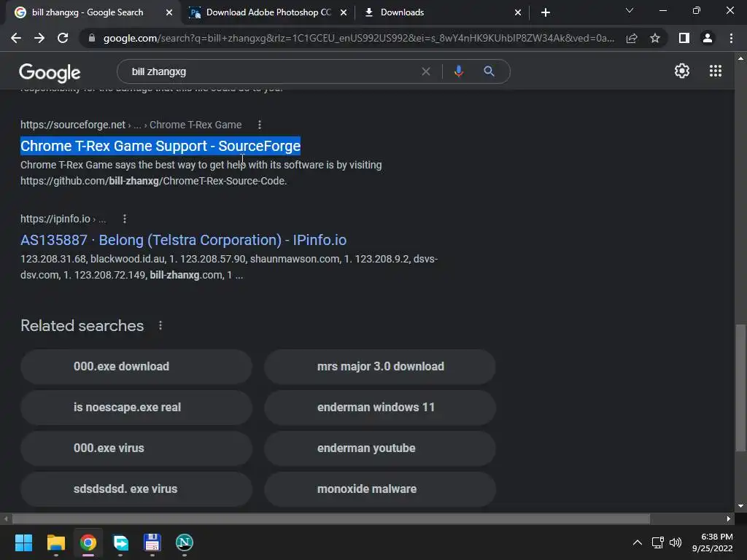The width and height of the screenshot is (747, 560).
Task: Click the address bar URL
Action: click(x=358, y=38)
